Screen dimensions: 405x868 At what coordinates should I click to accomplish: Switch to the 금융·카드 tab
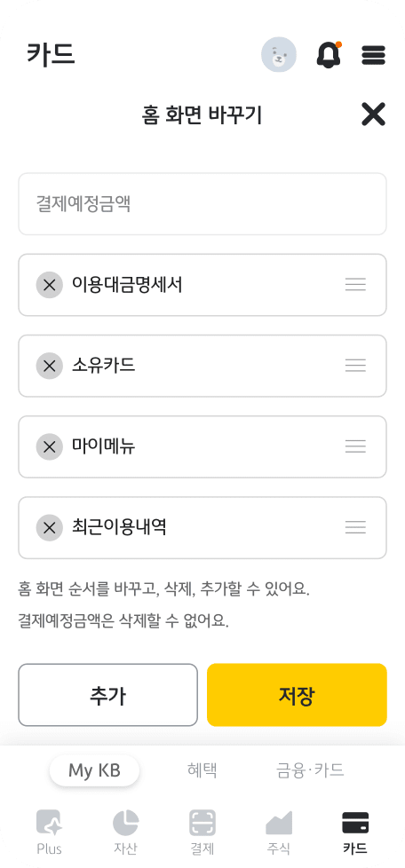(x=310, y=770)
